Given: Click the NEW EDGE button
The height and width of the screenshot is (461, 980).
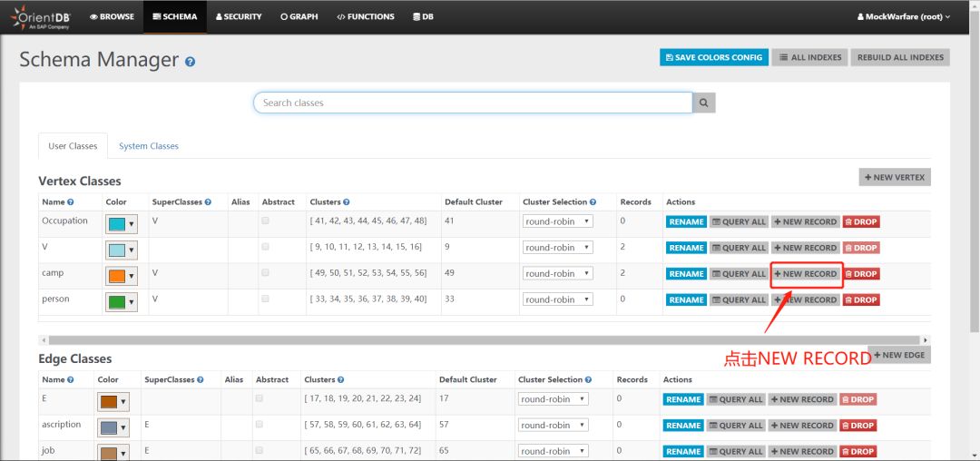Looking at the screenshot, I should [x=898, y=355].
